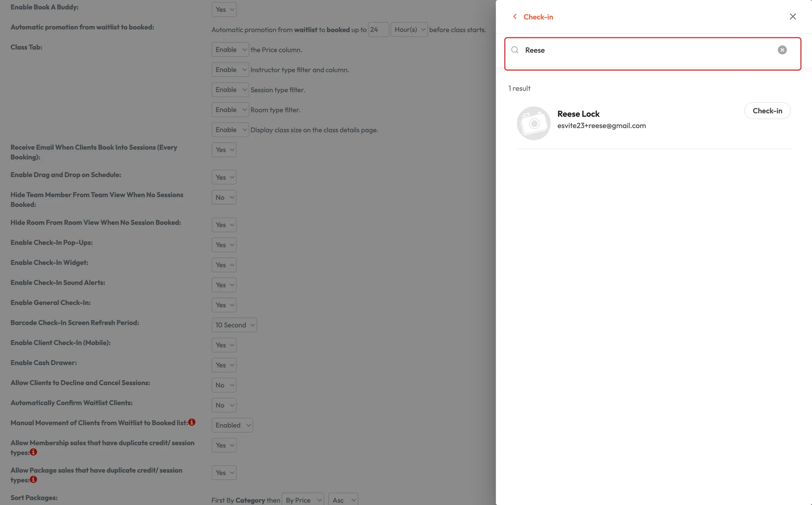Open Enable Book A Buddy dropdown
The image size is (812, 505).
pyautogui.click(x=224, y=10)
